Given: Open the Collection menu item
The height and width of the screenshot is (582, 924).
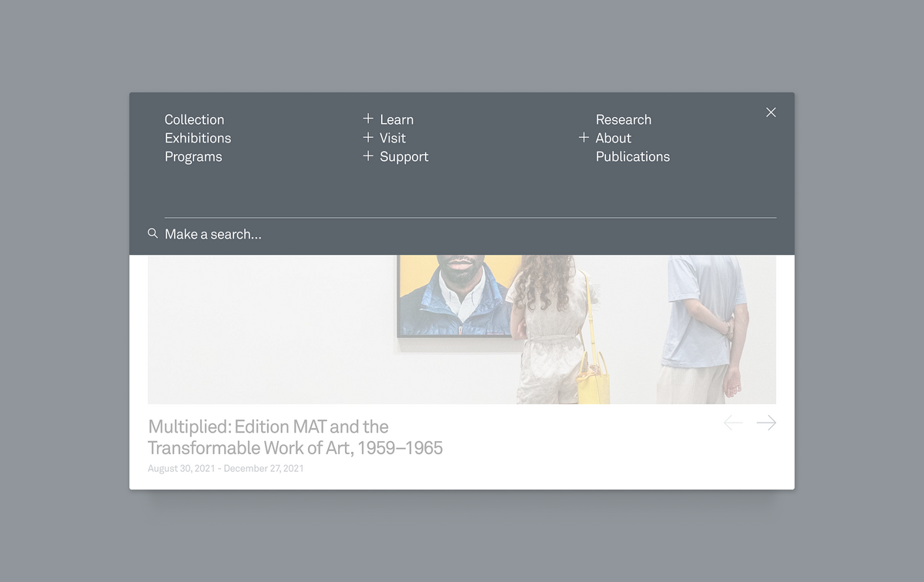Looking at the screenshot, I should [194, 119].
